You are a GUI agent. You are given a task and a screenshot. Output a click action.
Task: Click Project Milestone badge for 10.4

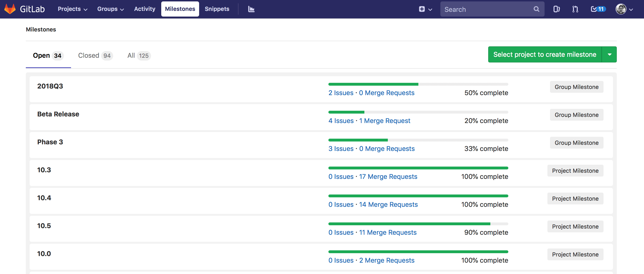(575, 199)
